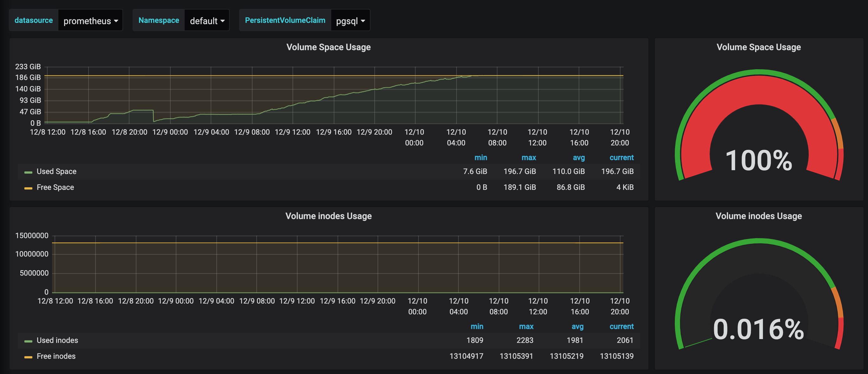Open the Namespace default dropdown
Viewport: 868px width, 374px height.
(x=207, y=20)
